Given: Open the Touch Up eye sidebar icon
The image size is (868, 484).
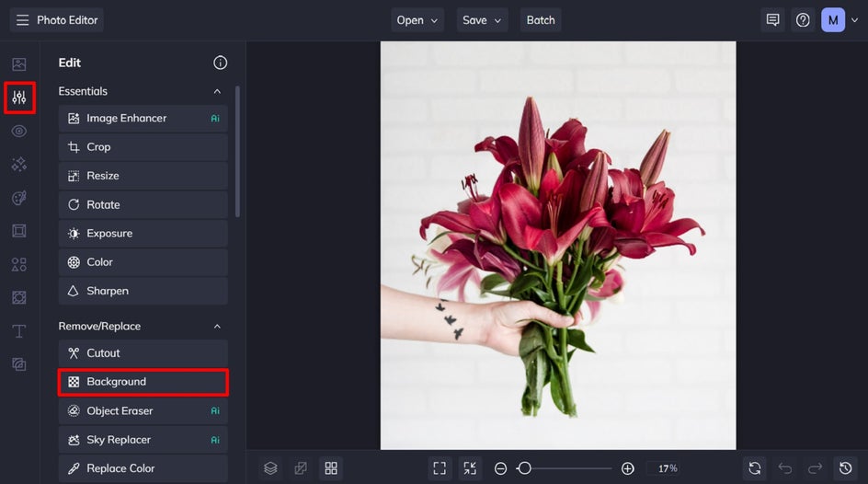Looking at the screenshot, I should [18, 132].
